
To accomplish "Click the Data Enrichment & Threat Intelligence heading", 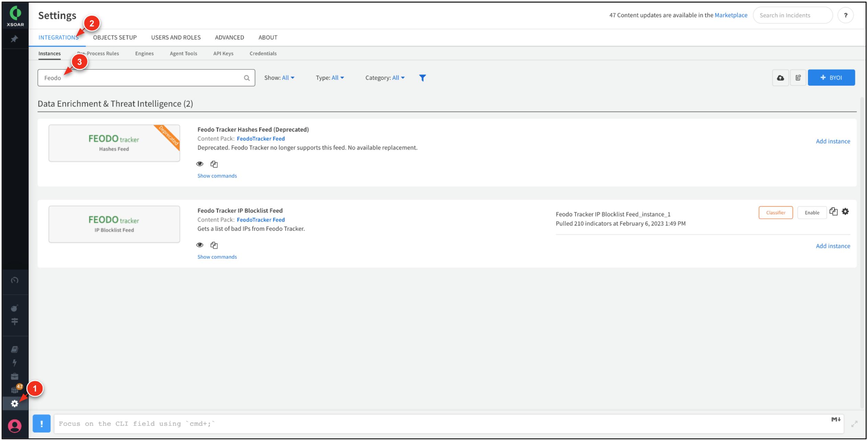I will [115, 104].
